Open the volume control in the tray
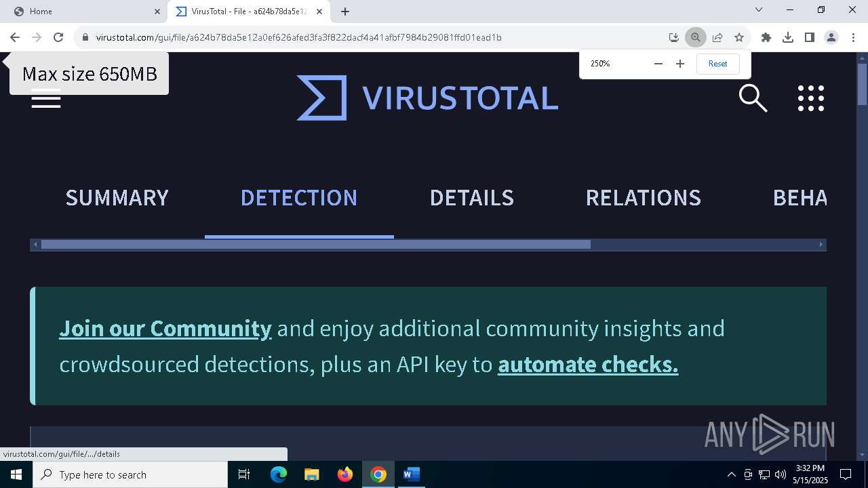 click(x=781, y=474)
